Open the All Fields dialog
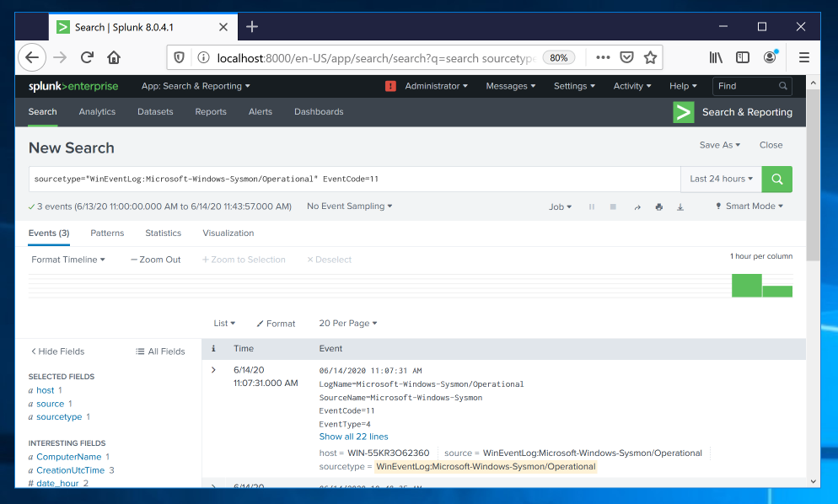The width and height of the screenshot is (838, 504). [160, 351]
